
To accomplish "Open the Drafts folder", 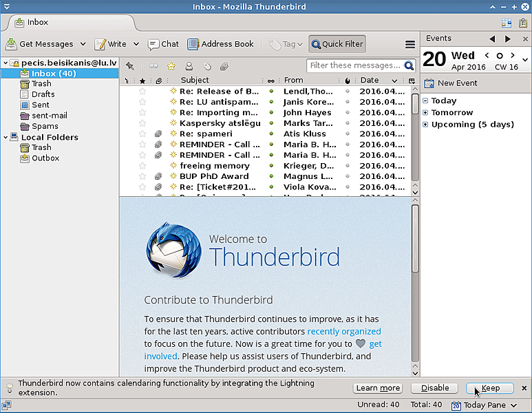I will (x=43, y=94).
